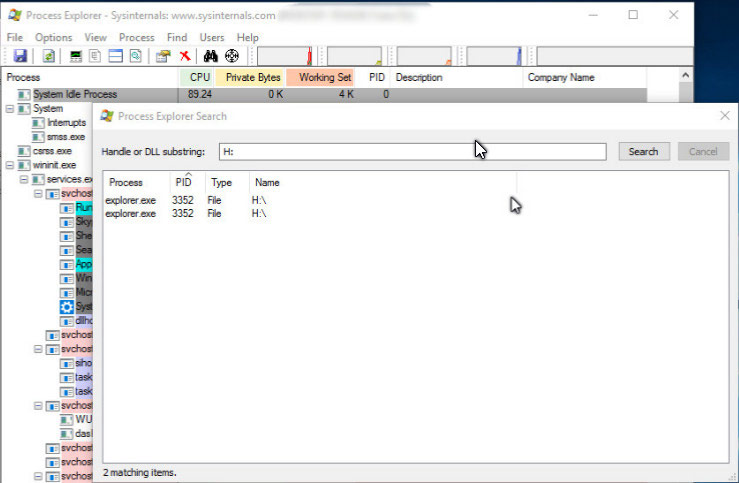Image resolution: width=739 pixels, height=483 pixels.
Task: Sort search results by the PID column
Action: [x=187, y=182]
